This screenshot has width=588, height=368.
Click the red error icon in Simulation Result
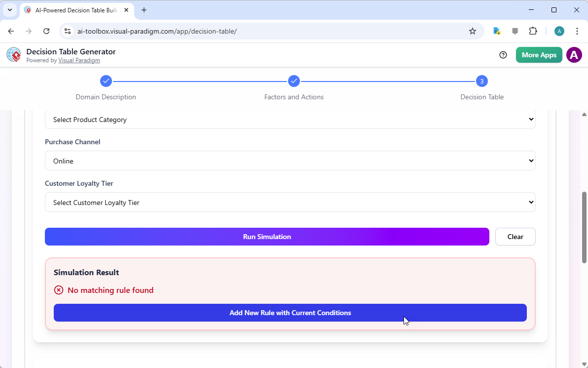click(x=59, y=290)
